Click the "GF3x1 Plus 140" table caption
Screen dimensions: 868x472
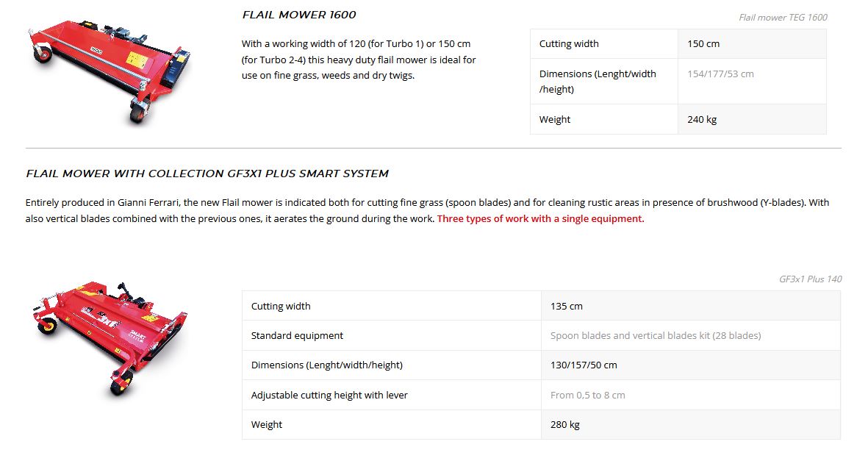coord(810,279)
